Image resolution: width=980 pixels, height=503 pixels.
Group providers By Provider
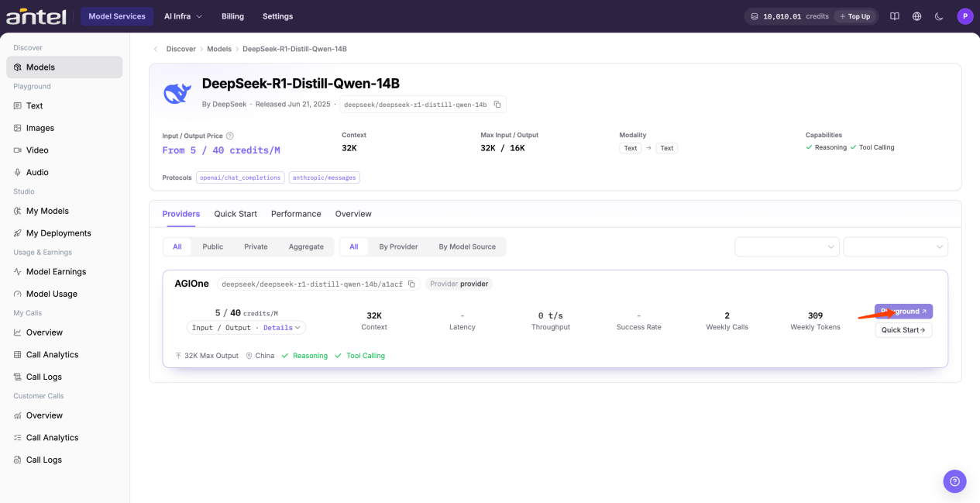pyautogui.click(x=398, y=246)
